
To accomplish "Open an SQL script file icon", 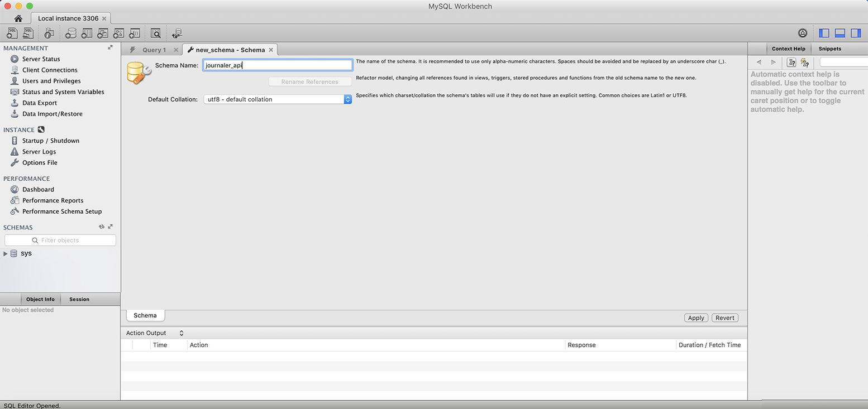I will (x=28, y=33).
